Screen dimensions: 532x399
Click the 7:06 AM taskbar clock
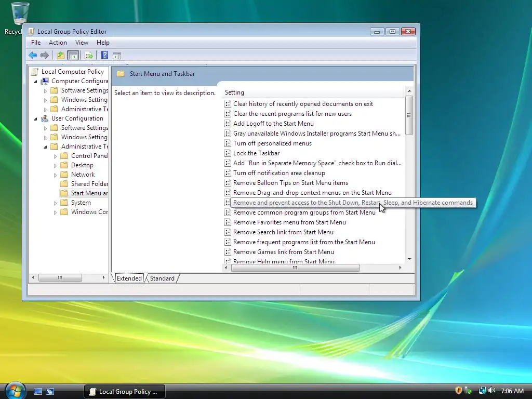click(512, 391)
